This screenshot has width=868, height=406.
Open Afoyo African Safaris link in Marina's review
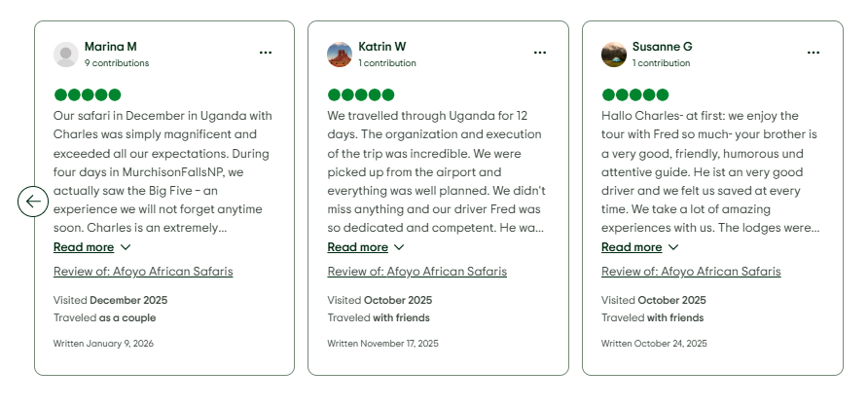(143, 272)
